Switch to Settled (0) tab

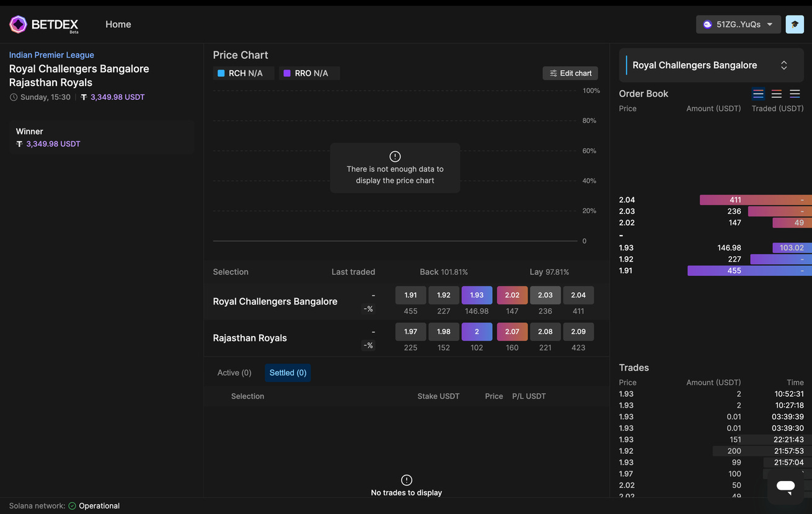coord(288,373)
